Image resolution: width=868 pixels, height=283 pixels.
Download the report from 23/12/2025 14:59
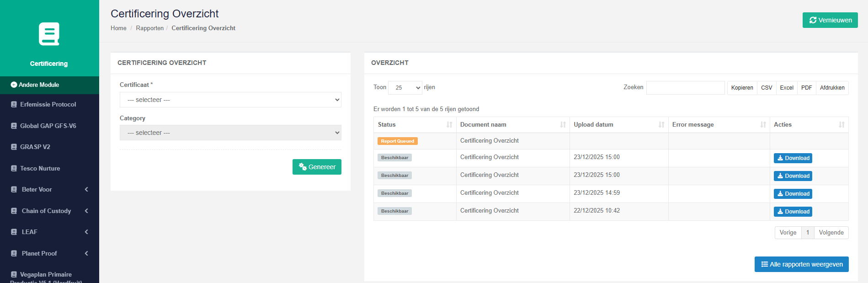pyautogui.click(x=793, y=194)
